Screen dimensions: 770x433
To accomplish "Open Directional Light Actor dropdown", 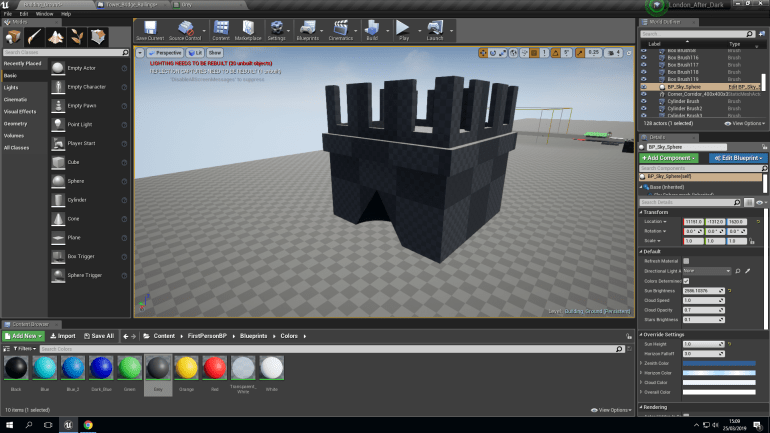I will pyautogui.click(x=707, y=271).
